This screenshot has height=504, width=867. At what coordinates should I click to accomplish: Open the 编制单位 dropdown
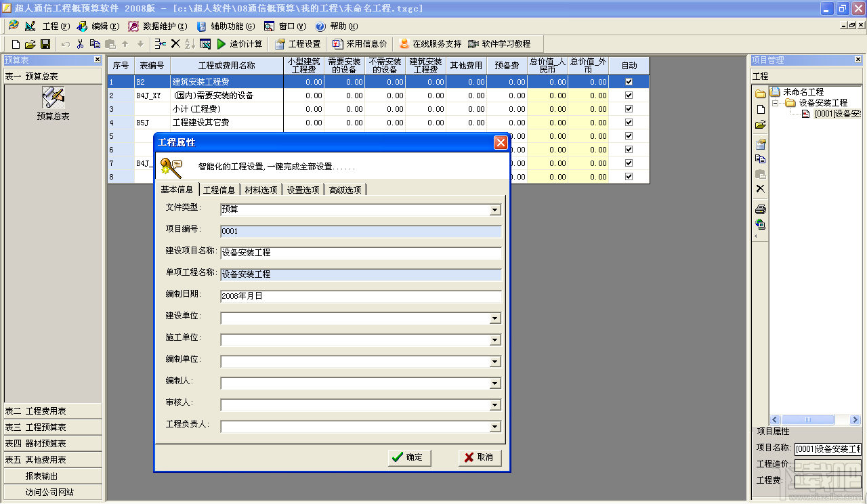[x=495, y=362]
